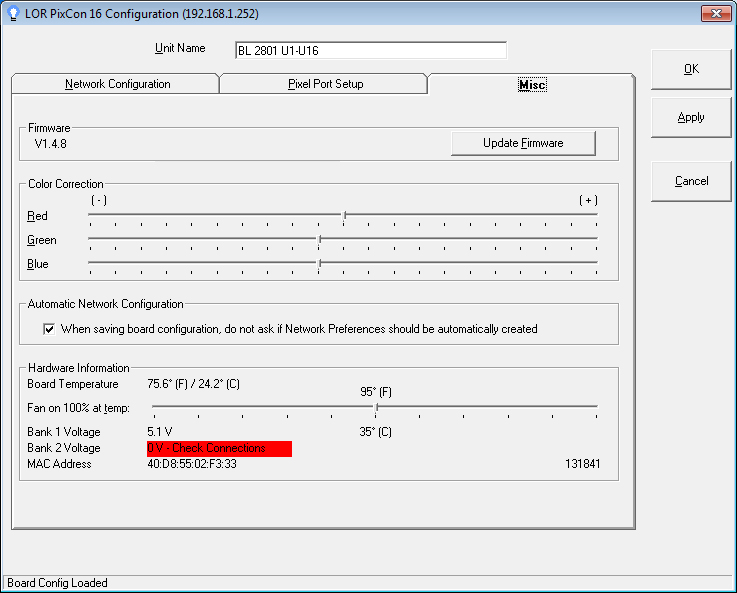Click the LOR lightbulb icon in title bar
This screenshot has height=593, width=737.
pos(13,13)
